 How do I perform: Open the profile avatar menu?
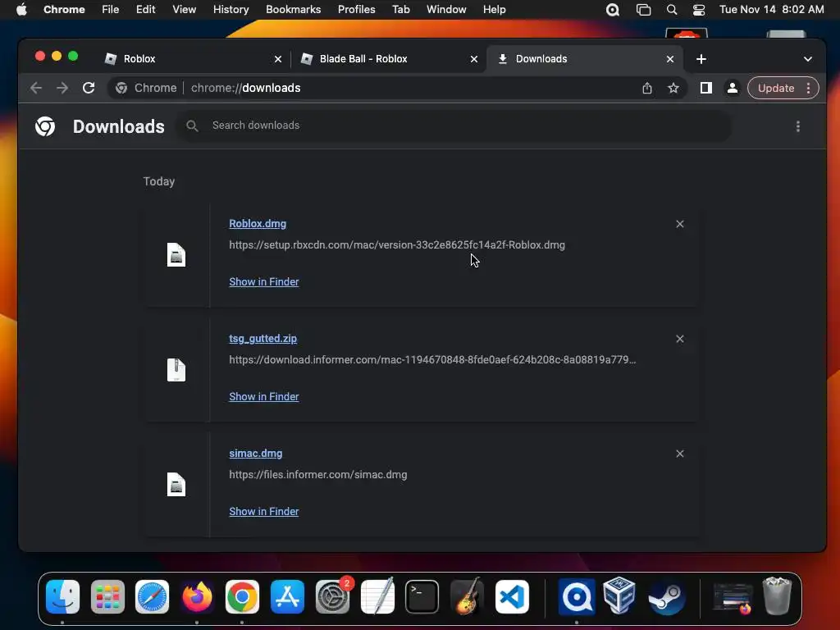tap(733, 88)
